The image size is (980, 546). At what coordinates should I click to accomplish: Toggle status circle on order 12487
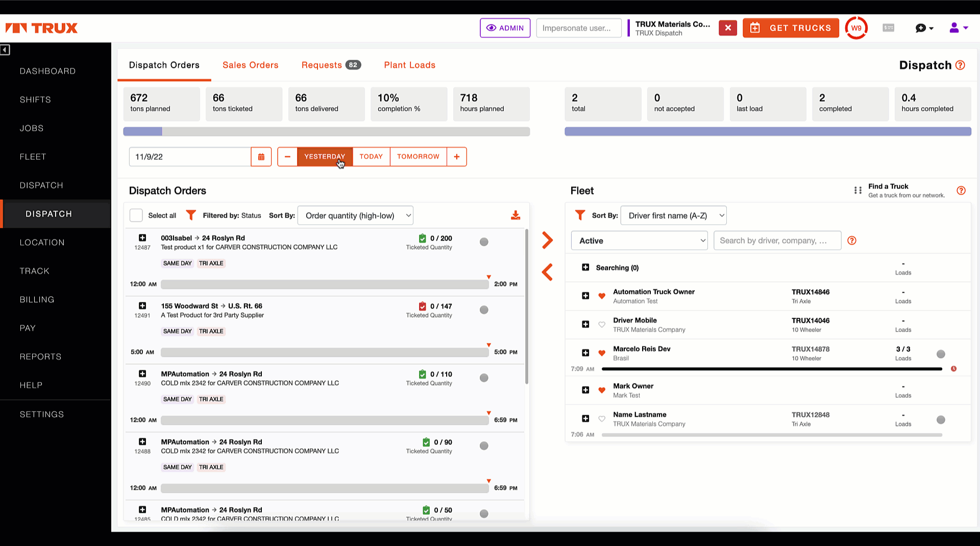pyautogui.click(x=484, y=242)
